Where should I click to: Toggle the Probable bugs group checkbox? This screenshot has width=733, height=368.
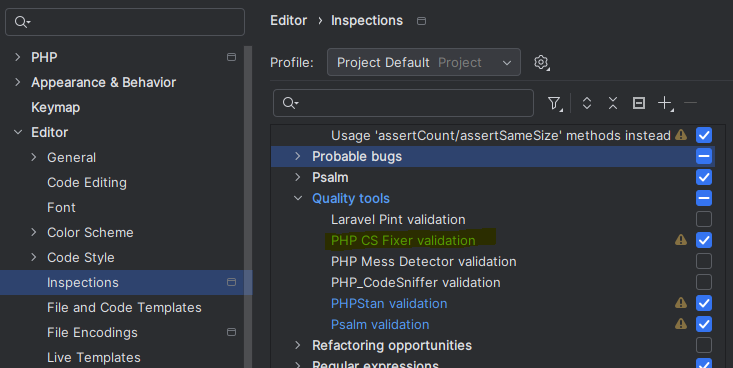(704, 156)
